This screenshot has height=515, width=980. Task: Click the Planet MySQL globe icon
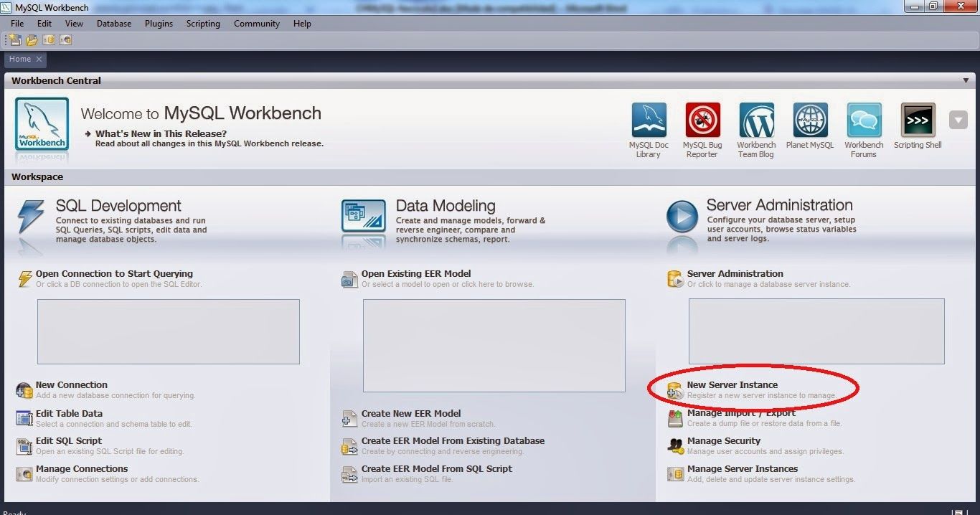point(810,121)
